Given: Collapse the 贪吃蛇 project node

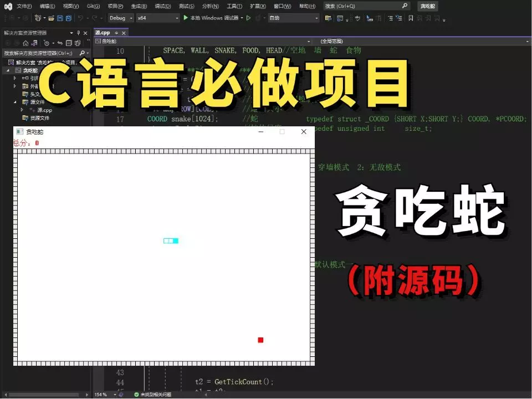Looking at the screenshot, I should (x=8, y=70).
